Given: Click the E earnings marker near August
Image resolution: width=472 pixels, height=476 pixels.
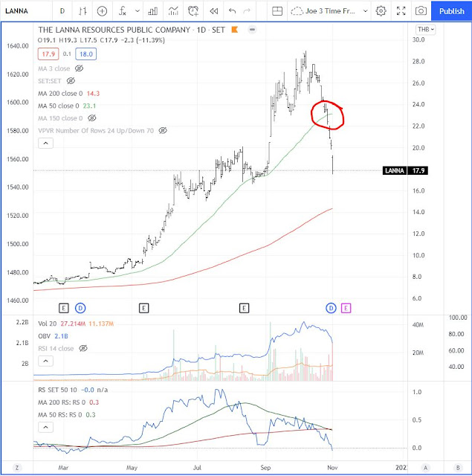Looking at the screenshot, I should point(245,308).
